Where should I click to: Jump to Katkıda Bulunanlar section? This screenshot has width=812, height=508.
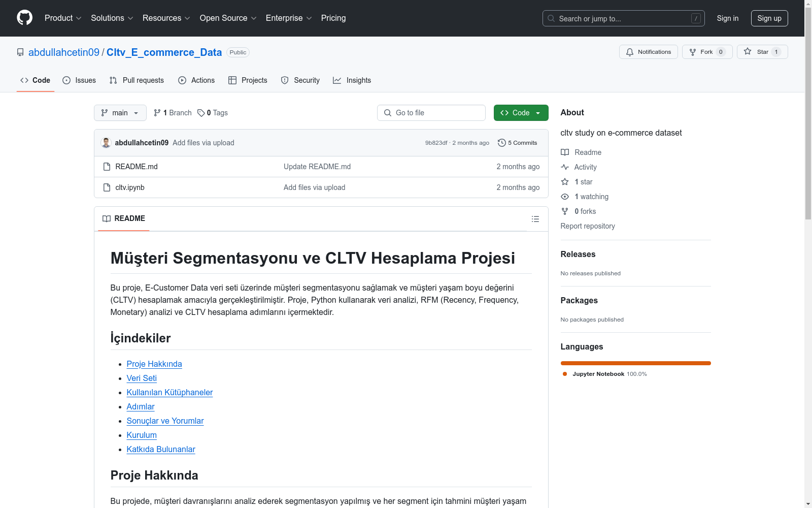[161, 449]
